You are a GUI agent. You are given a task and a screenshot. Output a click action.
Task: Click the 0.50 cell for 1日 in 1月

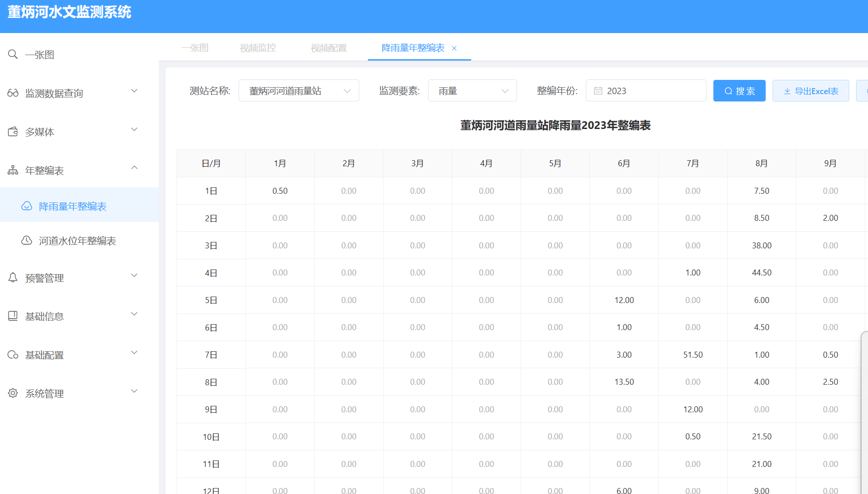point(280,191)
